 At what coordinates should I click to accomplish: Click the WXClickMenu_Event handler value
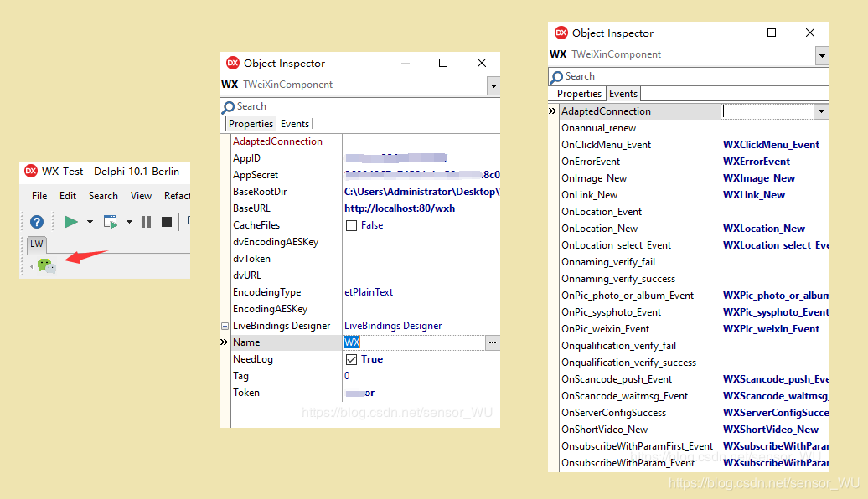click(771, 144)
